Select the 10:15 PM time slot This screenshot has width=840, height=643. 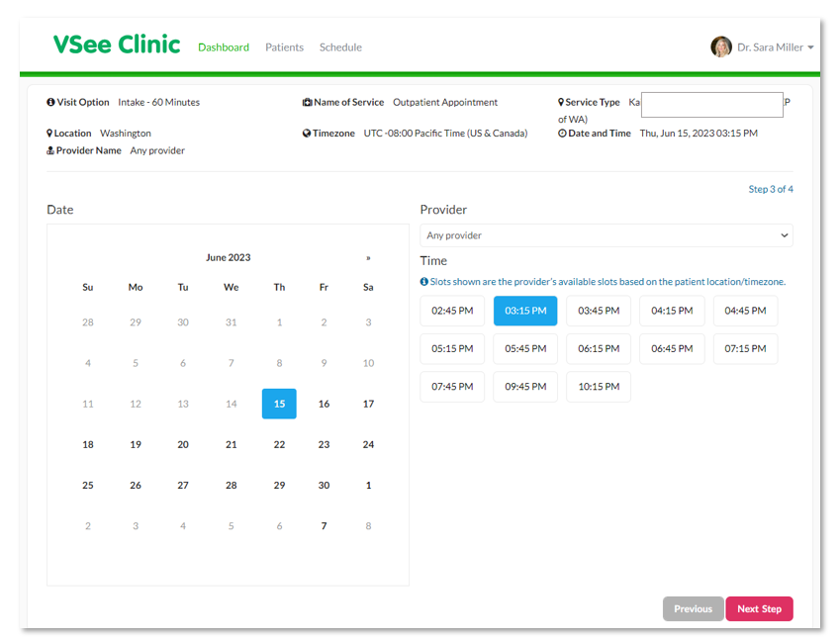(599, 387)
